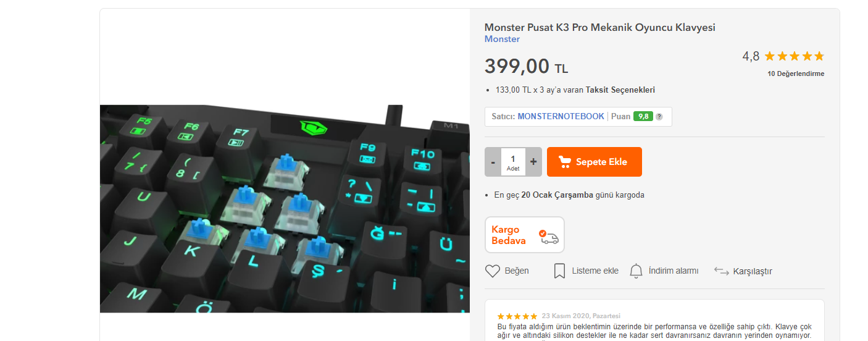Click the question mark next to Puan

[x=659, y=117]
